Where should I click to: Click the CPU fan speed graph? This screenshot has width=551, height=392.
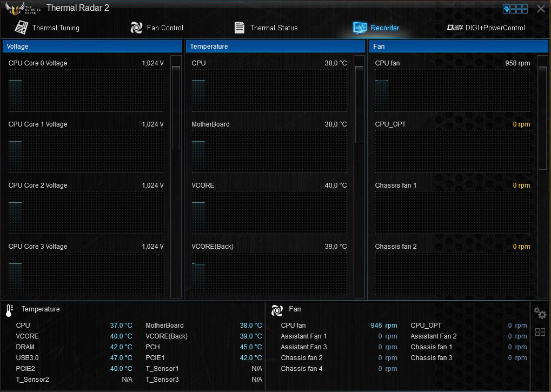click(x=453, y=90)
